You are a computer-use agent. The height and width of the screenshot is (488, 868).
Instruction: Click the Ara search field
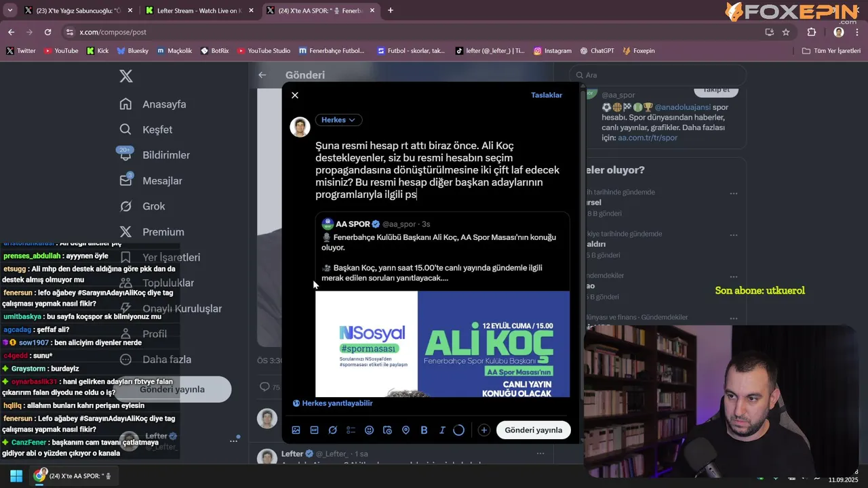pyautogui.click(x=658, y=75)
